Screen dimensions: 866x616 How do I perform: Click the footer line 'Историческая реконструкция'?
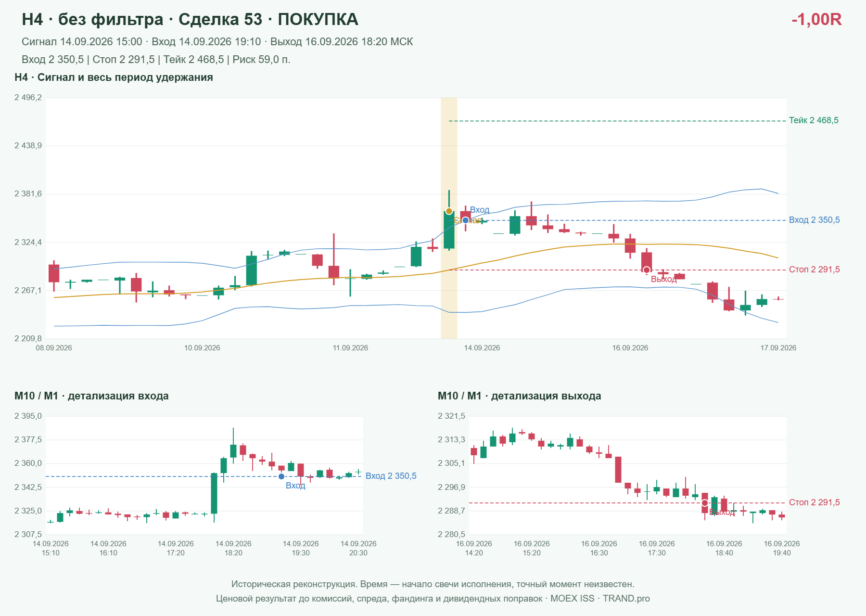tap(433, 584)
